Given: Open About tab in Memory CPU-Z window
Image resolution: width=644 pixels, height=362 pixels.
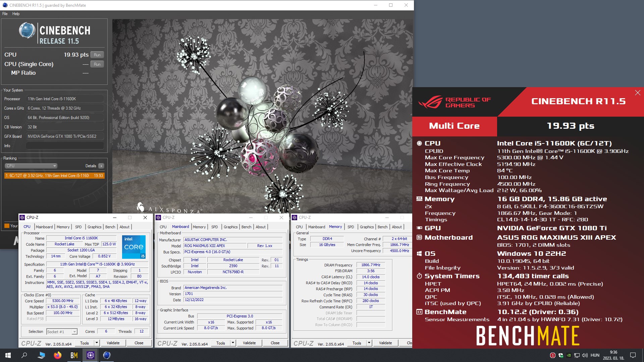Looking at the screenshot, I should pyautogui.click(x=397, y=227).
